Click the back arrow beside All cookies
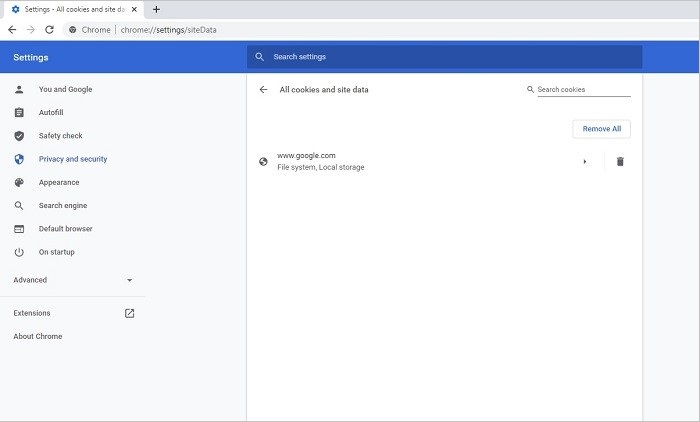Screen dimensions: 700x422 pos(263,90)
